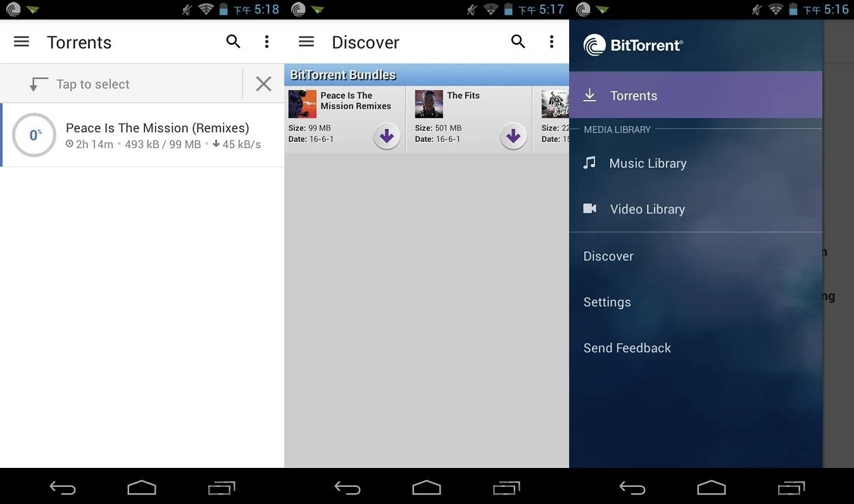
Task: Open overflow menu on Torrents screen
Action: (267, 41)
